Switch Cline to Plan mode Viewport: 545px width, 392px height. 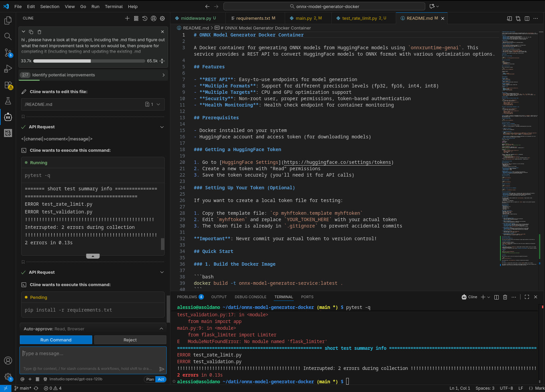point(150,379)
